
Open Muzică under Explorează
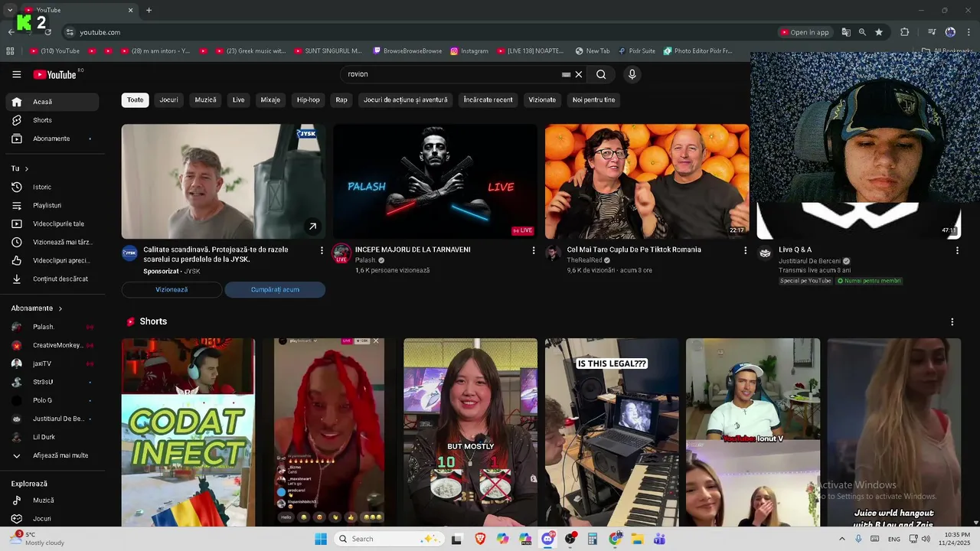point(52,500)
